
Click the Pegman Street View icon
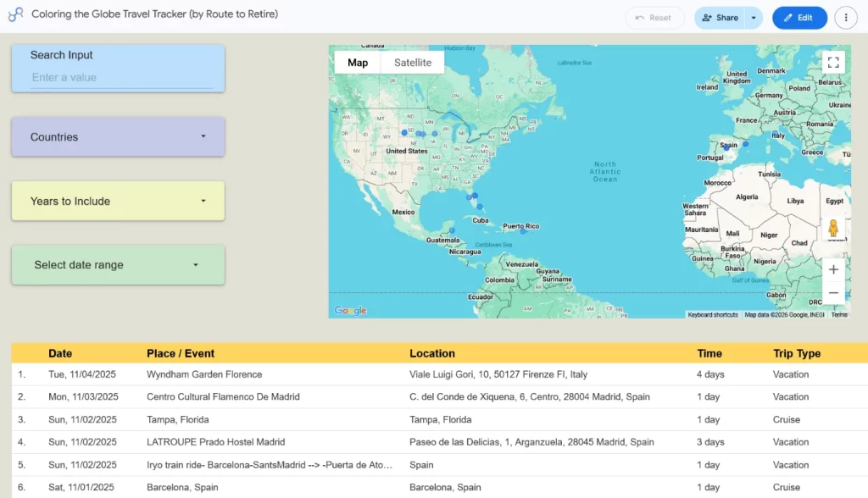click(833, 228)
